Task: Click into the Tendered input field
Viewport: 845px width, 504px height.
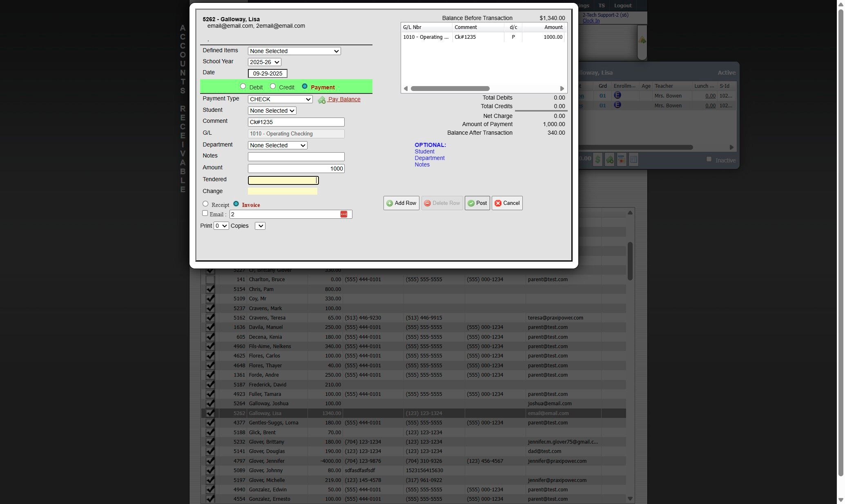Action: click(x=283, y=180)
